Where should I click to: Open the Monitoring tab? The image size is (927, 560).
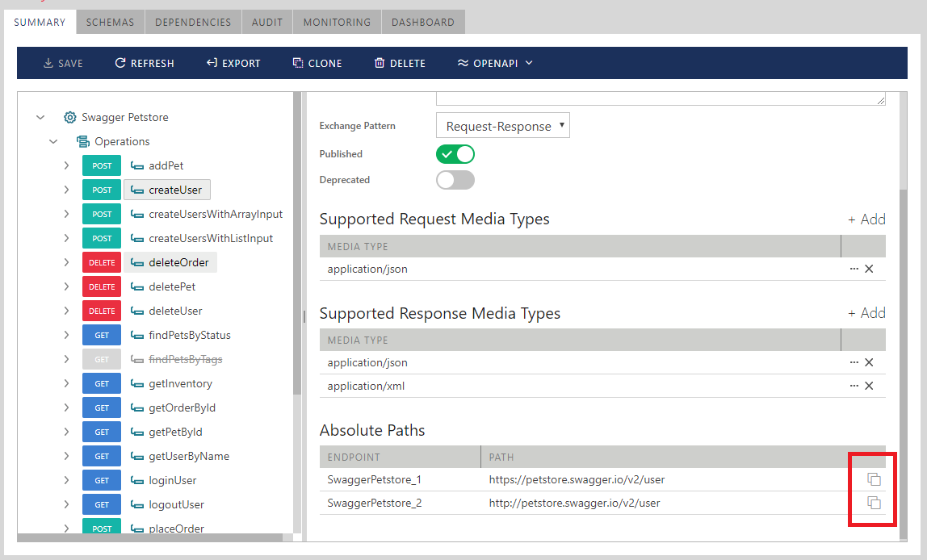pyautogui.click(x=337, y=23)
